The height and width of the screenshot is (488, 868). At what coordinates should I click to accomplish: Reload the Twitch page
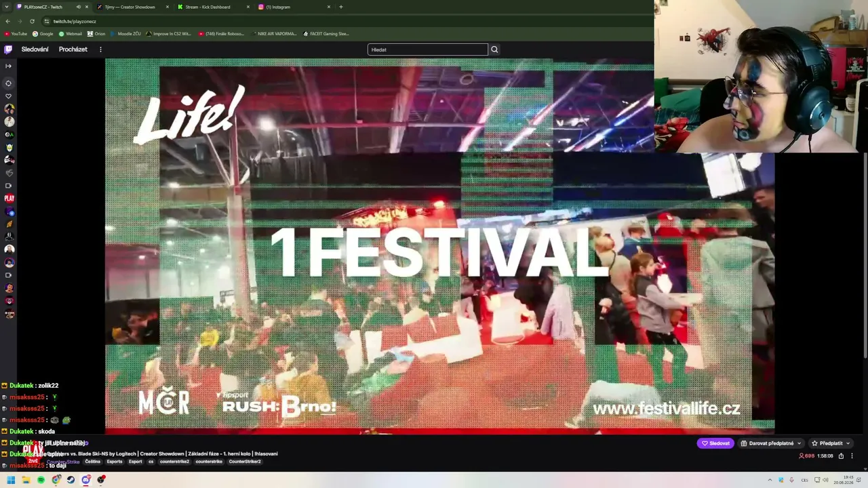[32, 21]
